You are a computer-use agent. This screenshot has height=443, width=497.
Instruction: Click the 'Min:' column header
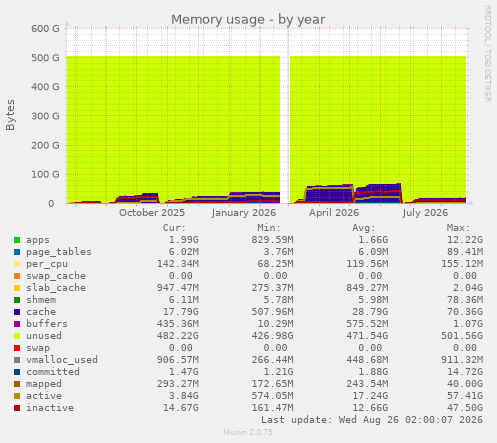point(269,228)
